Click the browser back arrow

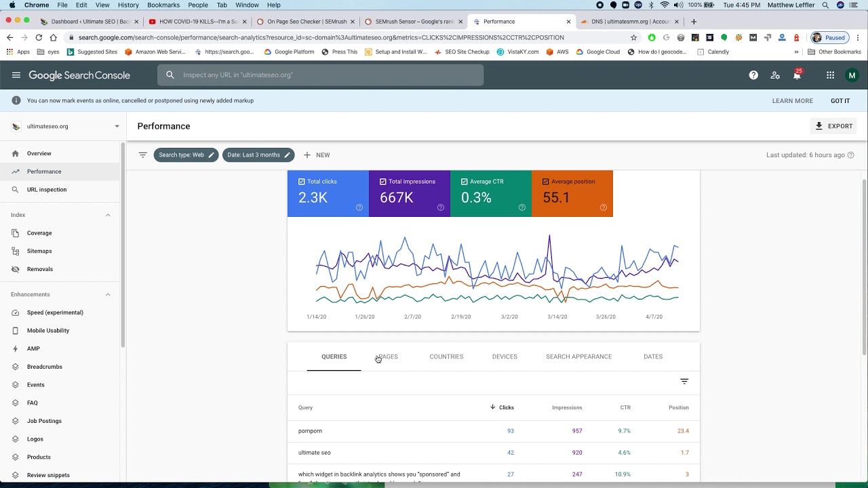tap(9, 37)
